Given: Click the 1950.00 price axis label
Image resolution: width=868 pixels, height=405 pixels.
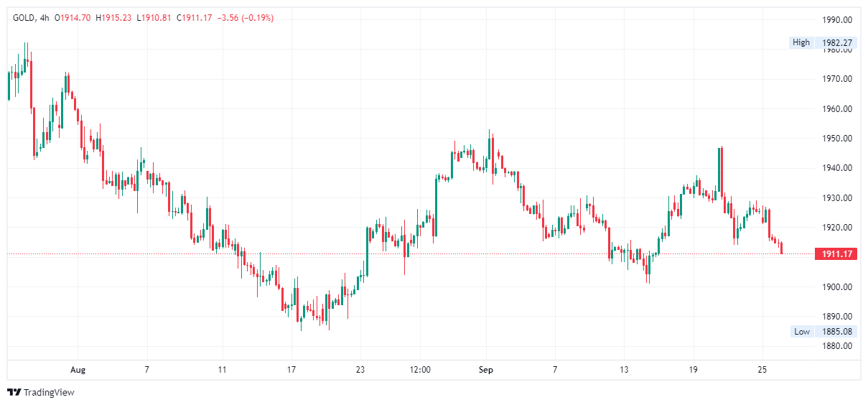Looking at the screenshot, I should pos(837,139).
